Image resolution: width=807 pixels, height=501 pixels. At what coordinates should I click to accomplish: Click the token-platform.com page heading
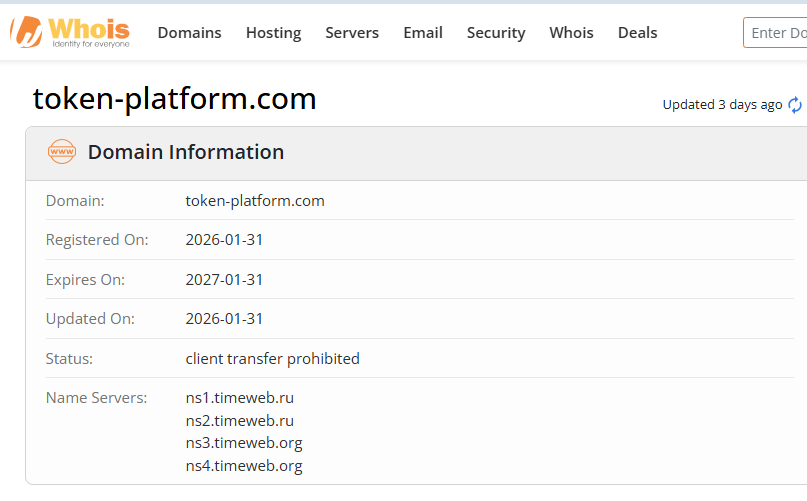[x=175, y=98]
